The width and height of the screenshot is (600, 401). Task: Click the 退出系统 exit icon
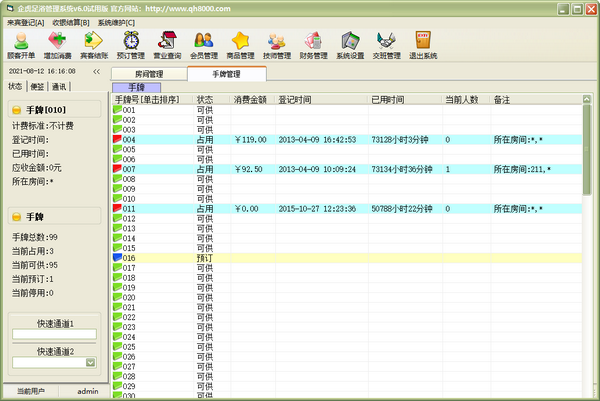click(x=423, y=44)
